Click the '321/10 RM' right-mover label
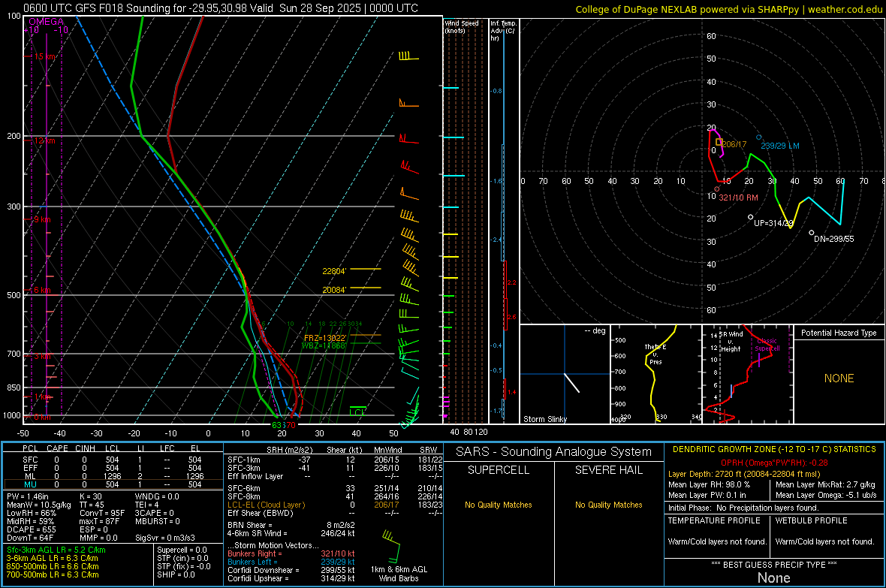 tap(739, 198)
